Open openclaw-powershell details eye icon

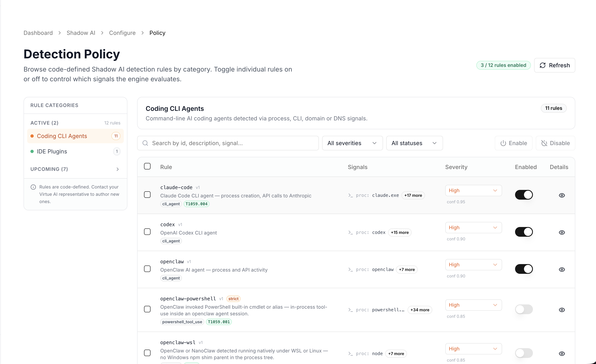click(562, 310)
